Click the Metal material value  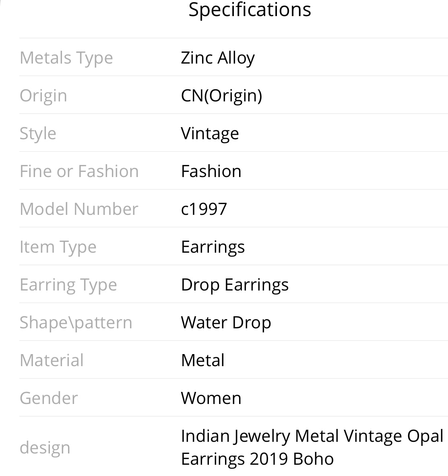(203, 361)
